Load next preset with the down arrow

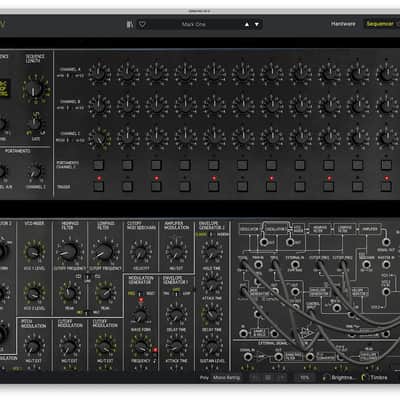pos(257,24)
